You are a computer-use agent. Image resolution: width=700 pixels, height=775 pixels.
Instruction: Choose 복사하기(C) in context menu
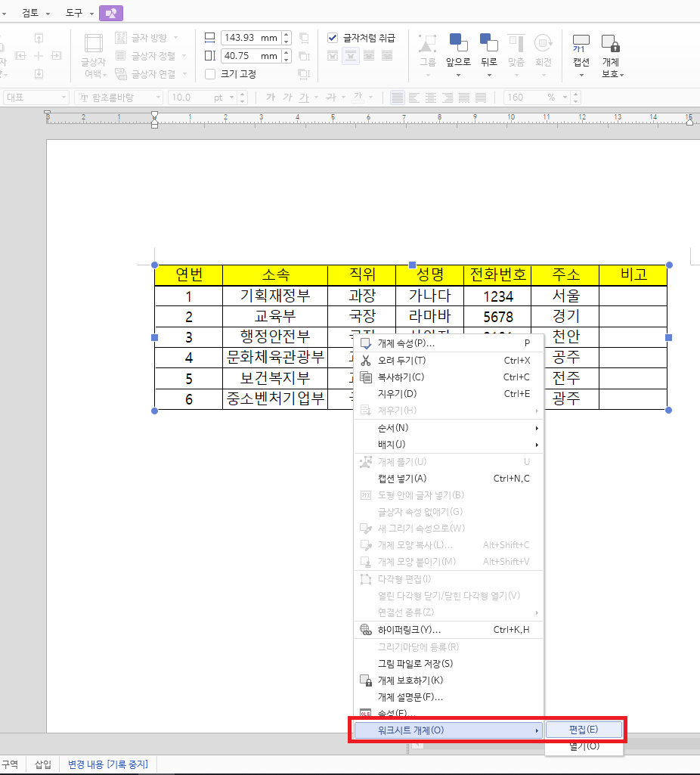(x=448, y=377)
